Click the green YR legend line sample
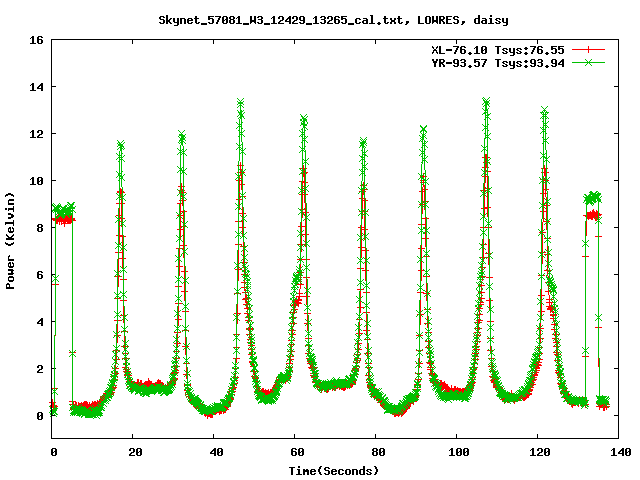This screenshot has height=480, width=640. coord(588,62)
